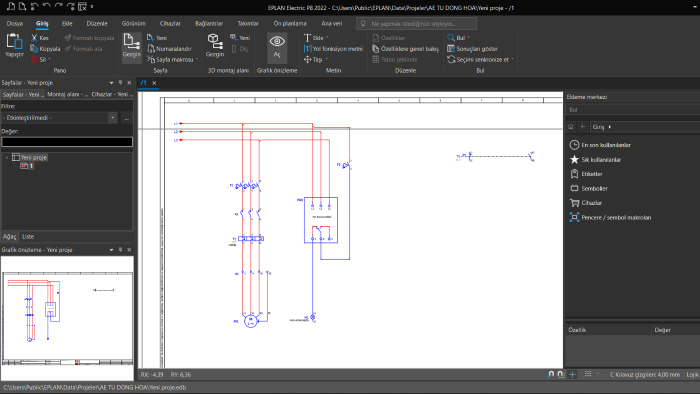The height and width of the screenshot is (394, 700).
Task: Click the Bul search magnifier icon
Action: pos(451,38)
